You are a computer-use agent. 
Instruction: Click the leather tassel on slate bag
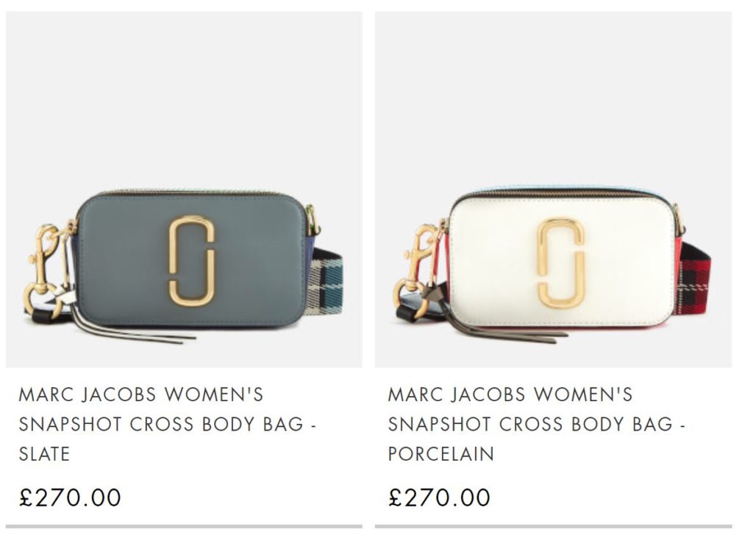tap(129, 329)
